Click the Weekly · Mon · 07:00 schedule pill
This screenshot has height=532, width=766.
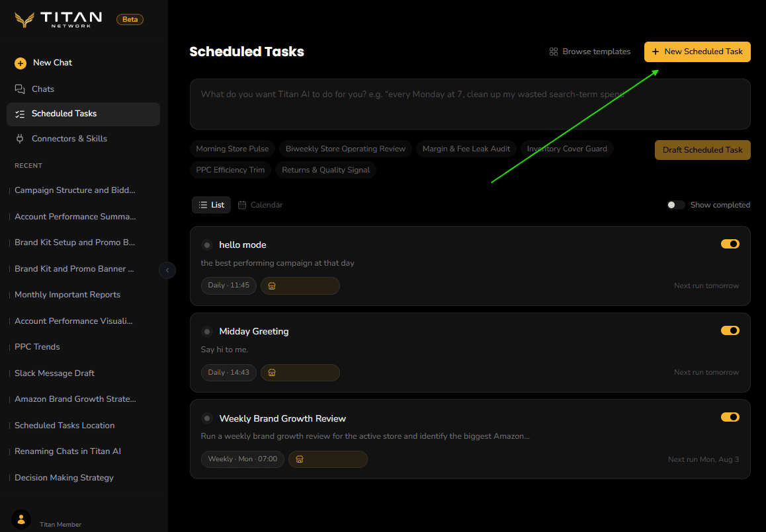coord(242,459)
